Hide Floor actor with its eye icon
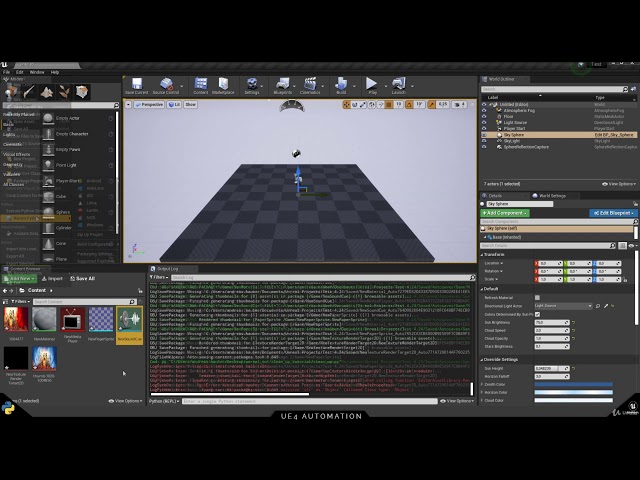Screen dimensions: 640x480 pos(484,117)
